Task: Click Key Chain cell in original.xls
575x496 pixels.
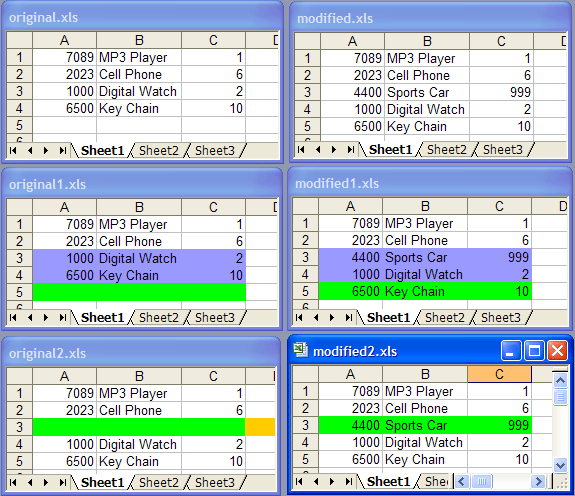Action: point(139,109)
